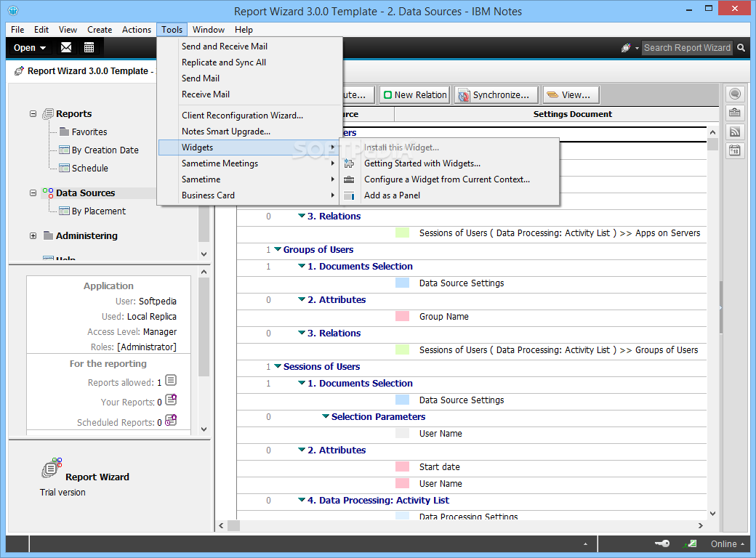Click the New Relation button
756x558 pixels.
tap(415, 95)
